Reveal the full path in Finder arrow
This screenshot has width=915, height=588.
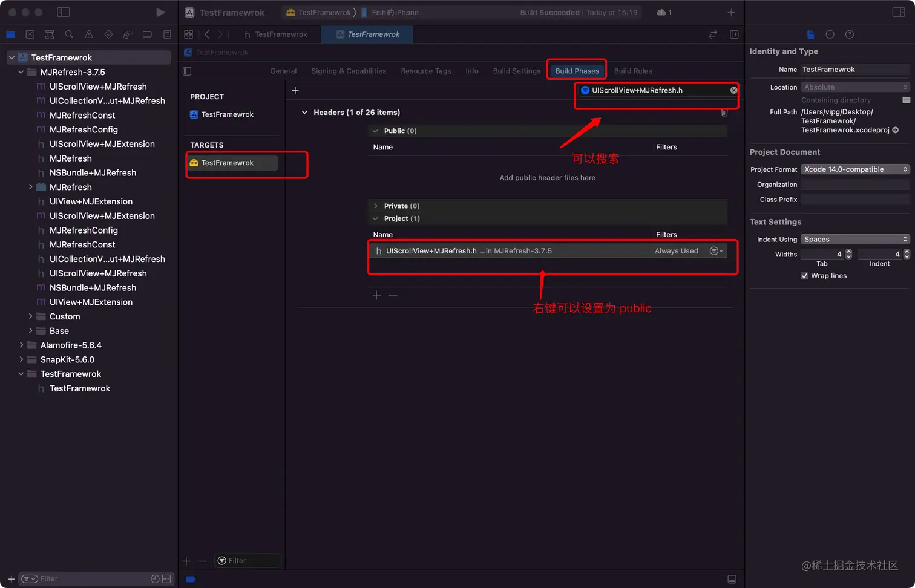coord(896,130)
